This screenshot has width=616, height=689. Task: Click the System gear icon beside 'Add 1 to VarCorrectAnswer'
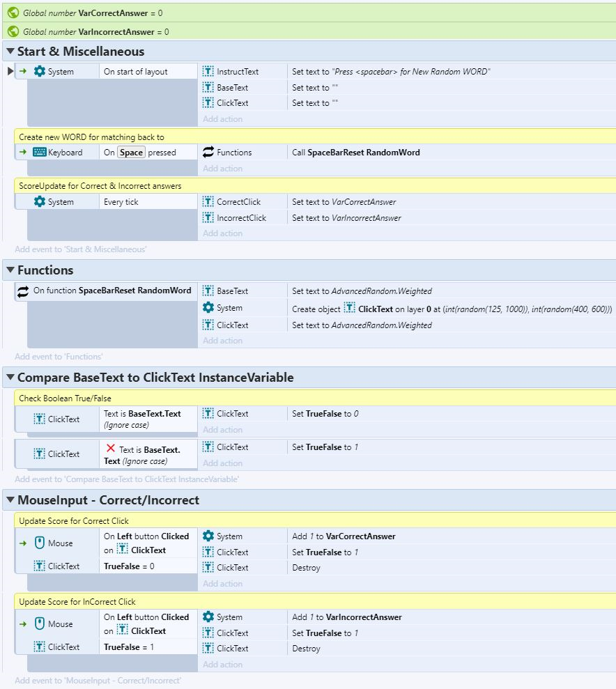208,536
